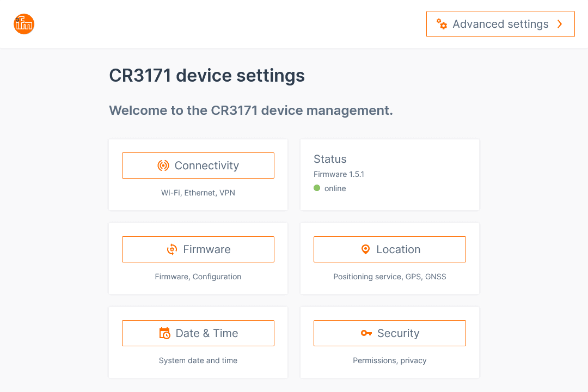This screenshot has width=588, height=392.
Task: Click the Location pin icon
Action: pyautogui.click(x=365, y=249)
